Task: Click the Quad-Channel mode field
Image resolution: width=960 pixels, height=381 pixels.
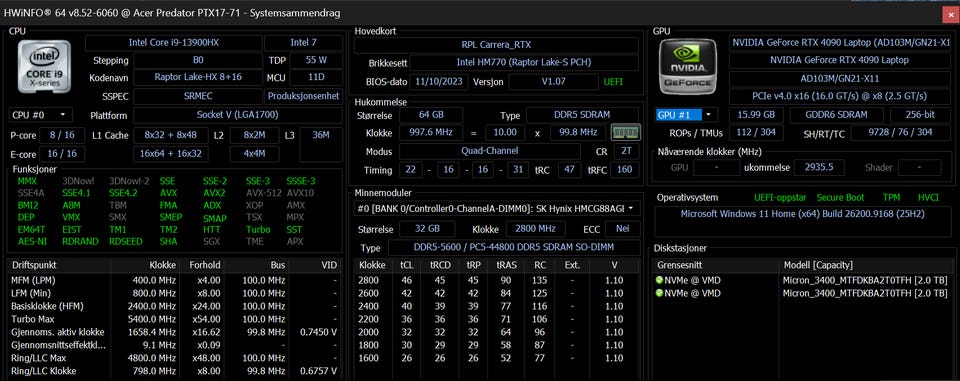Action: (490, 151)
